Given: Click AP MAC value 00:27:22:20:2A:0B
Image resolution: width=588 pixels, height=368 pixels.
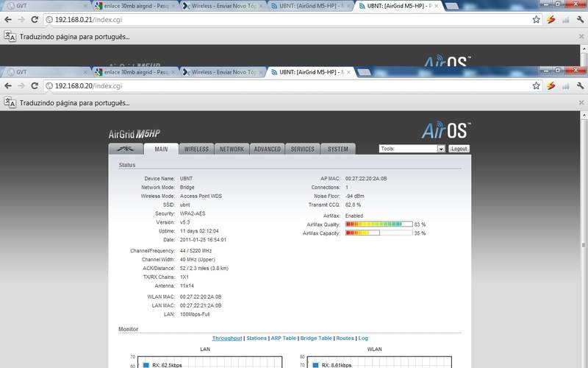Looking at the screenshot, I should [x=366, y=178].
